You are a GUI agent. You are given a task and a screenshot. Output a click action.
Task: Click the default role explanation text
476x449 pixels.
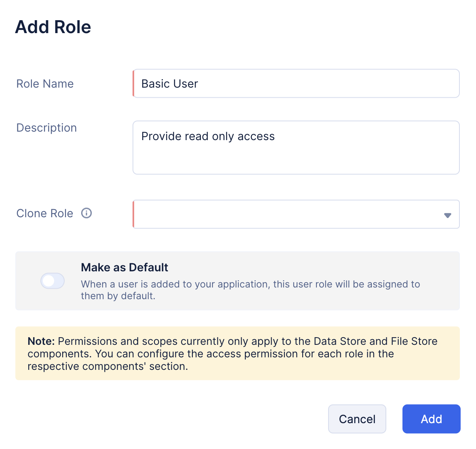click(x=251, y=290)
